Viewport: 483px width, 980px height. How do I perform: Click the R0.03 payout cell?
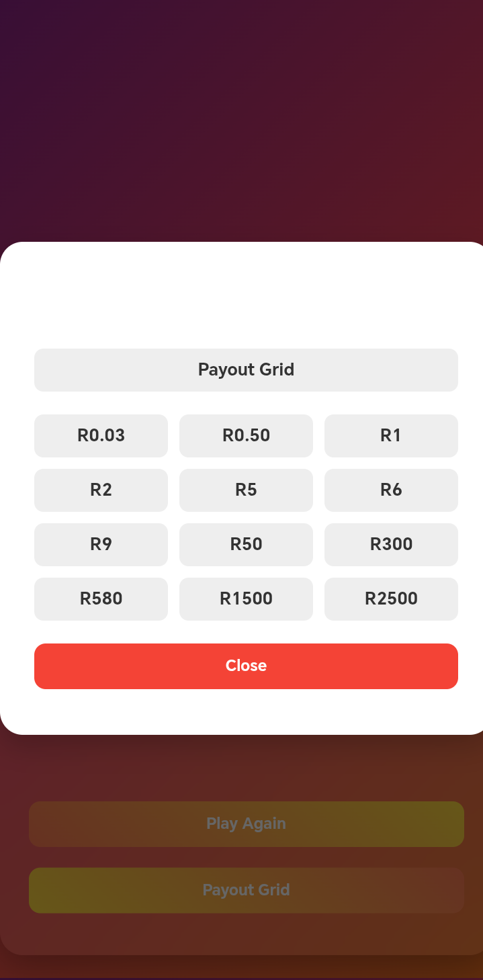point(101,436)
